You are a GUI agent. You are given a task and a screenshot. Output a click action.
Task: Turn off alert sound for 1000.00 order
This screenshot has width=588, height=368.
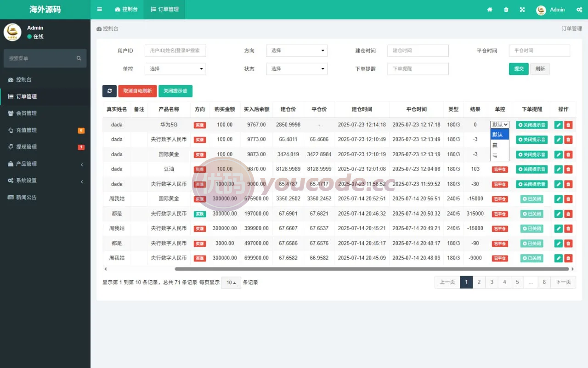(x=531, y=184)
